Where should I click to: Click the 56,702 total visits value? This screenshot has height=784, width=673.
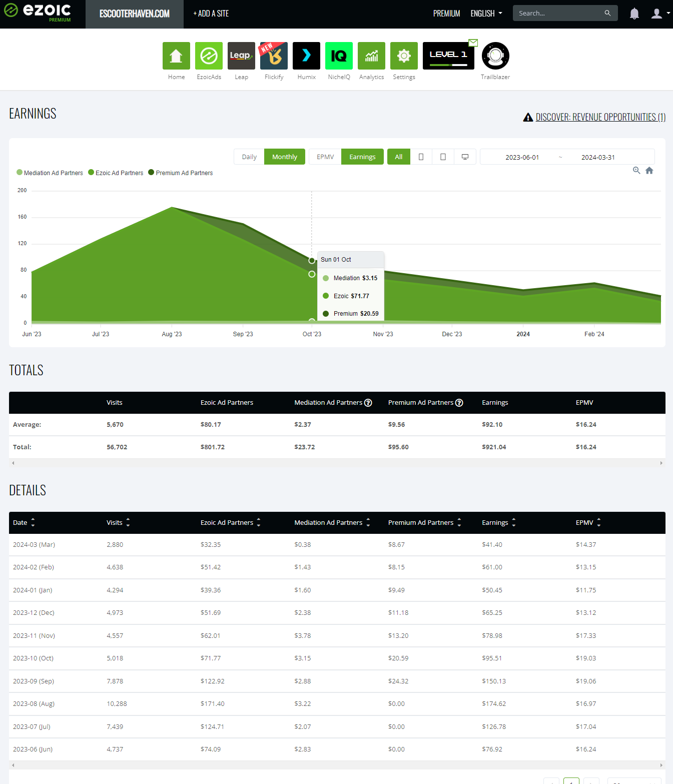pos(117,447)
